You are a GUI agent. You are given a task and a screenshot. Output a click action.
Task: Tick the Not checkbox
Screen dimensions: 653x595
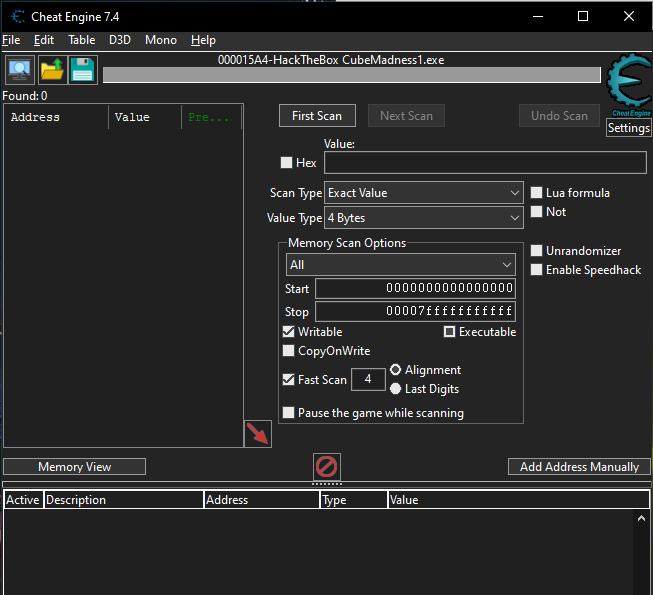(x=536, y=212)
